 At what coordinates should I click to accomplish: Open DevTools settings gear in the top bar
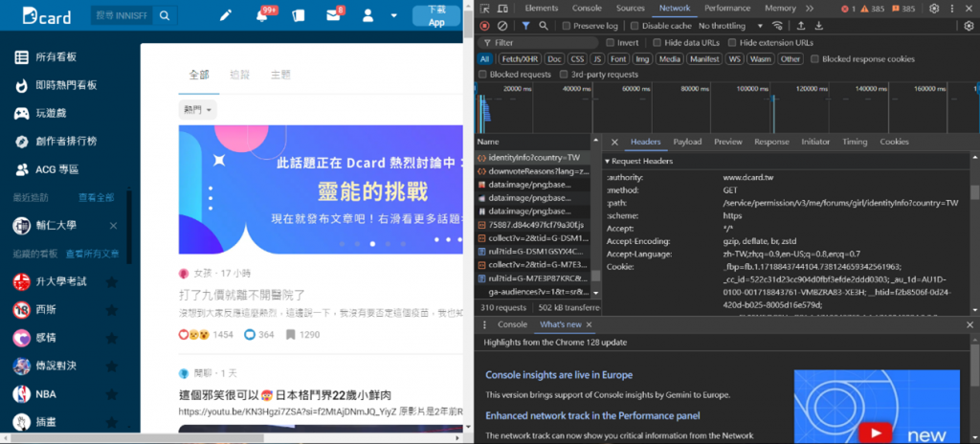934,8
